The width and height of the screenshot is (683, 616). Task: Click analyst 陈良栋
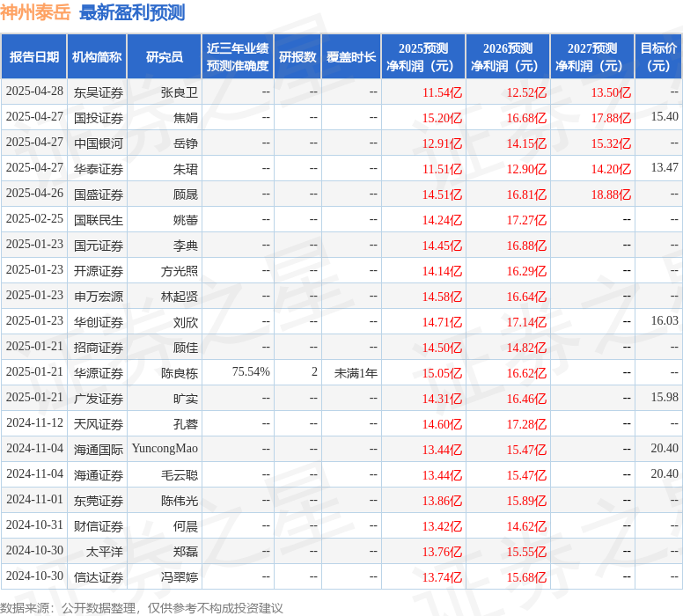tap(180, 373)
